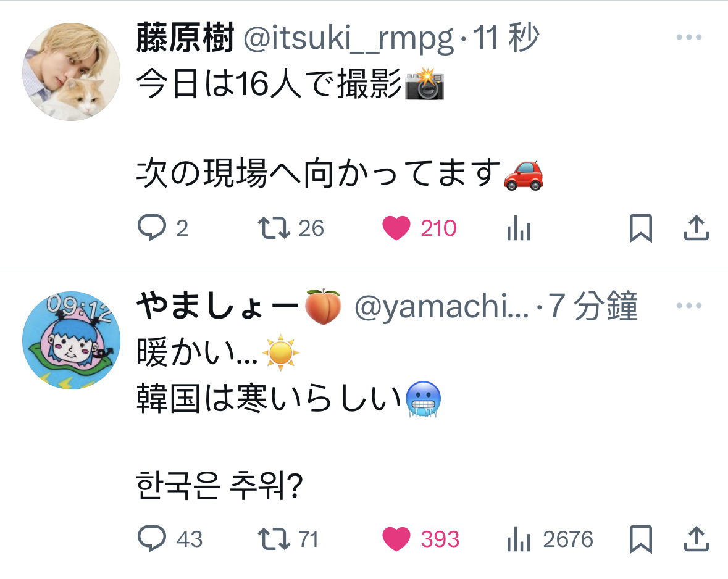Open やましょー's avatar showing 09:12
The image size is (728, 579).
pos(72,340)
